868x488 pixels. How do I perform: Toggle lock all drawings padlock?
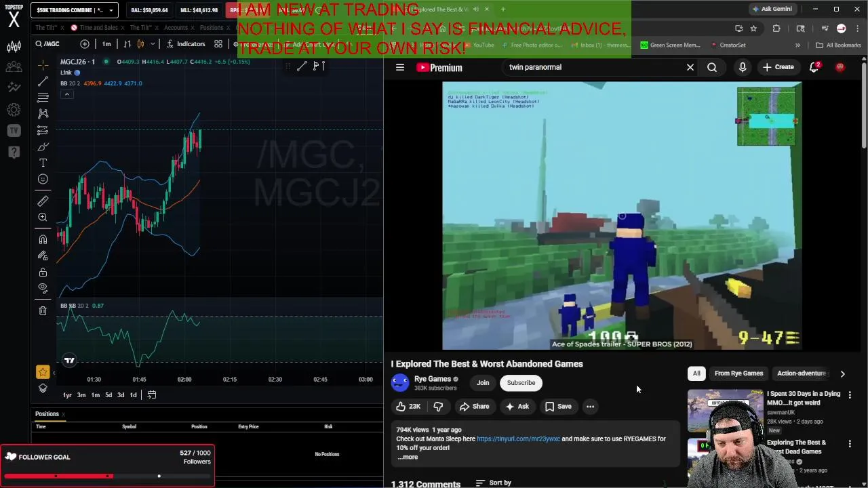(x=43, y=272)
